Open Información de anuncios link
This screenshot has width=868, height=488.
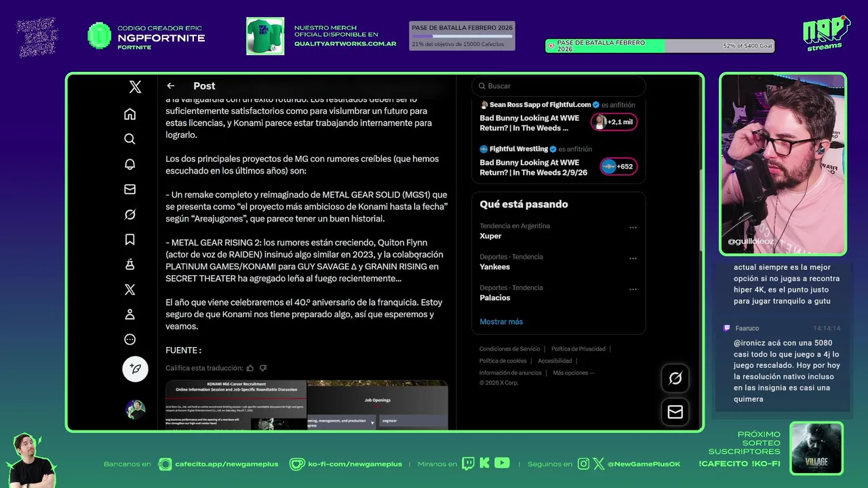click(511, 373)
